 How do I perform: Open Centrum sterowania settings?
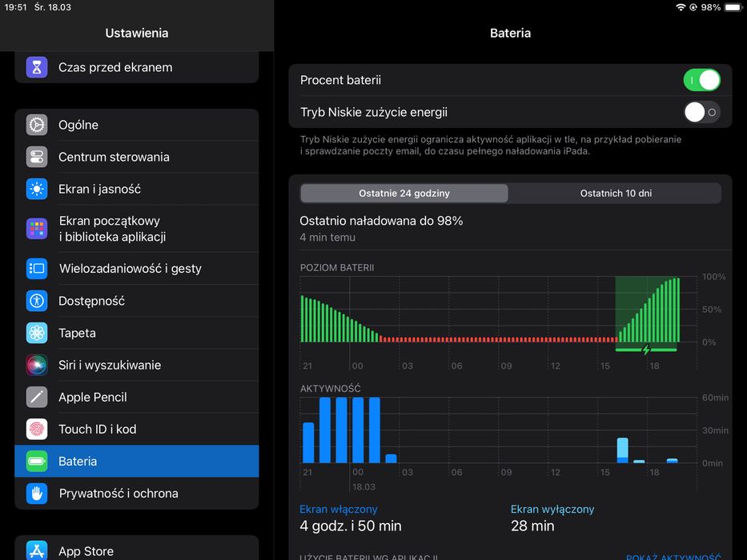[x=137, y=157]
